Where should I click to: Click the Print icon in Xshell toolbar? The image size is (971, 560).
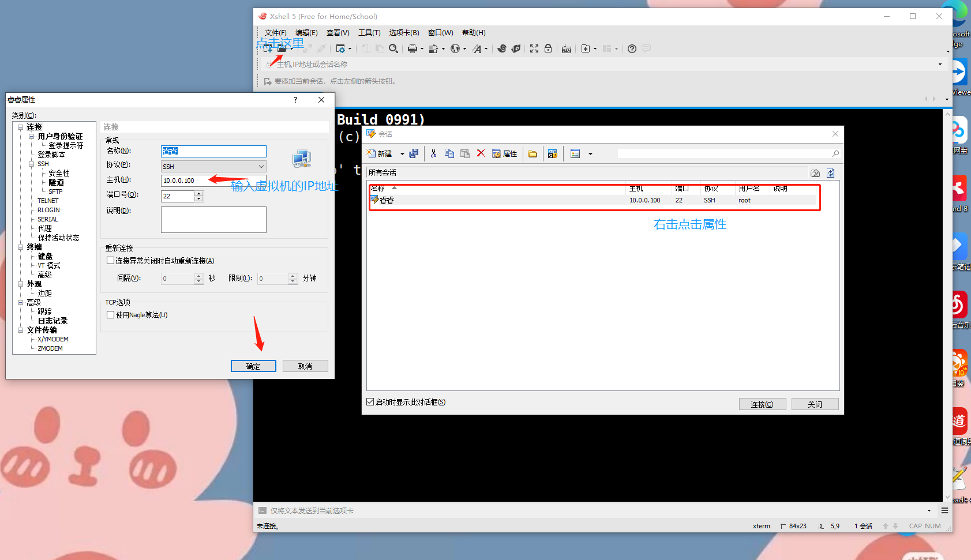tap(413, 49)
